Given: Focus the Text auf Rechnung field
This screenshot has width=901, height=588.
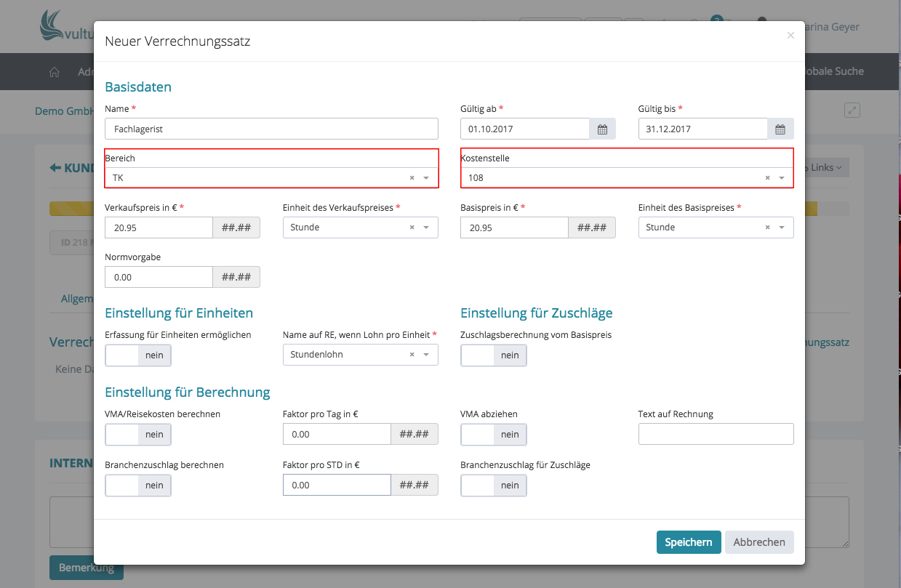Looking at the screenshot, I should click(716, 435).
